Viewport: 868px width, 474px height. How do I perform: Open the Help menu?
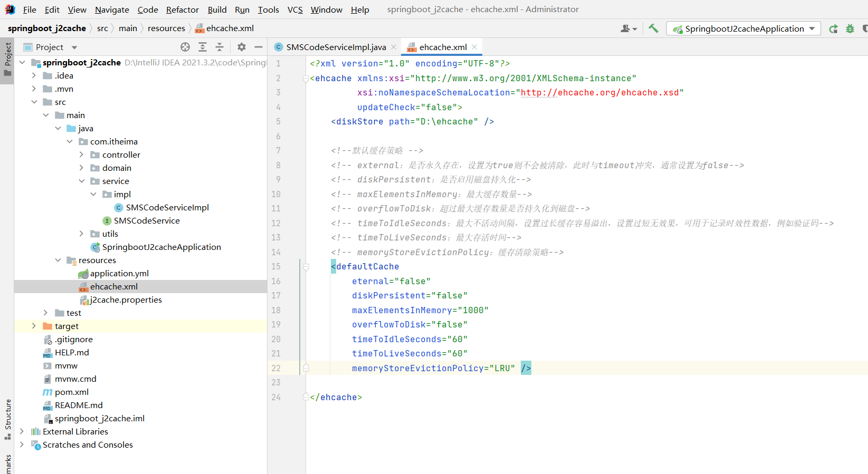click(360, 9)
